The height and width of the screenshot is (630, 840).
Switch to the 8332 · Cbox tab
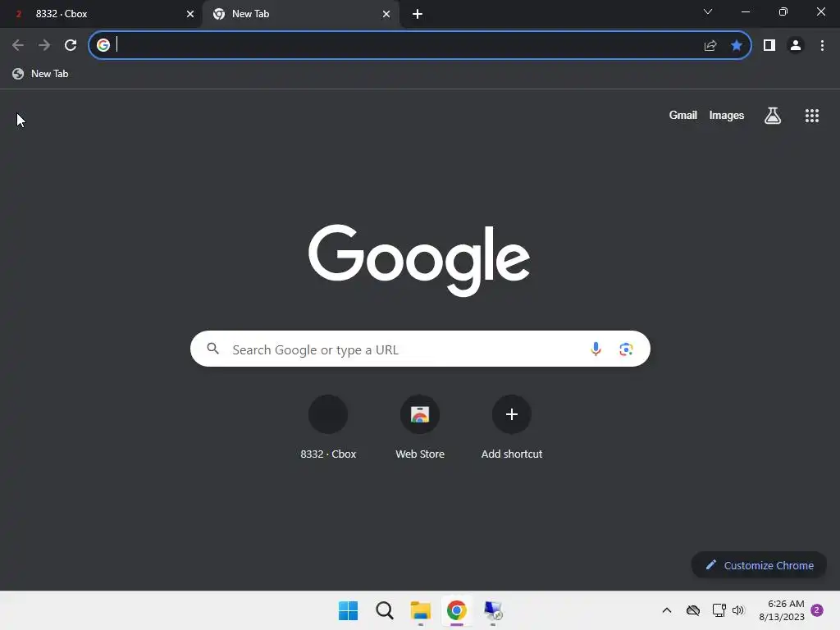[x=102, y=14]
